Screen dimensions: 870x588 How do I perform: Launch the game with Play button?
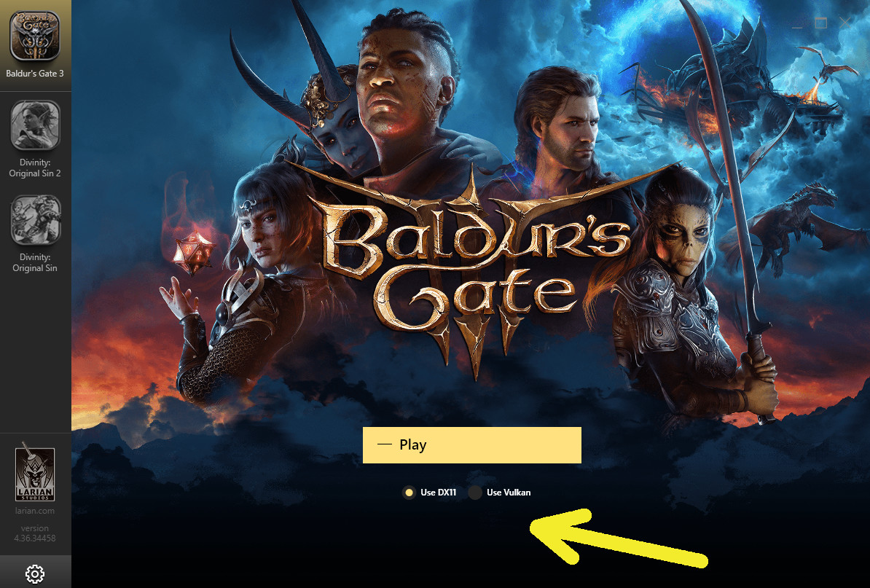[472, 445]
